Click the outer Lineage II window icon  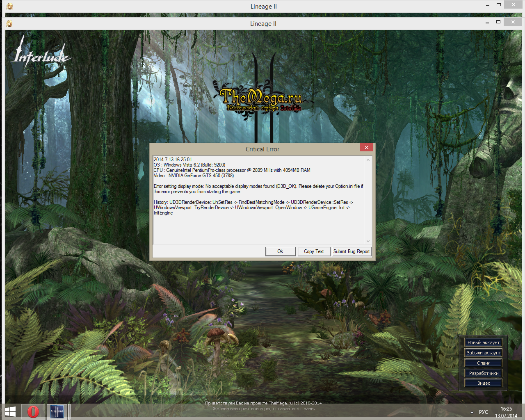(10, 7)
